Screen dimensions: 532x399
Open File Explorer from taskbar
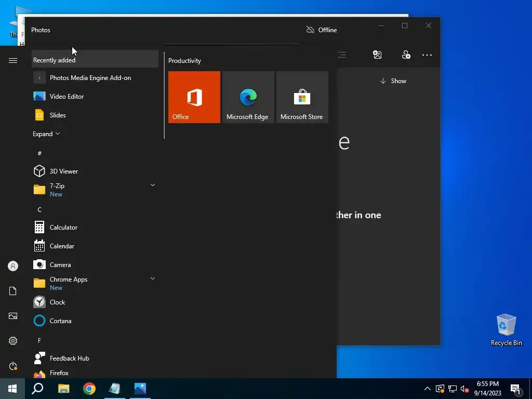click(63, 389)
